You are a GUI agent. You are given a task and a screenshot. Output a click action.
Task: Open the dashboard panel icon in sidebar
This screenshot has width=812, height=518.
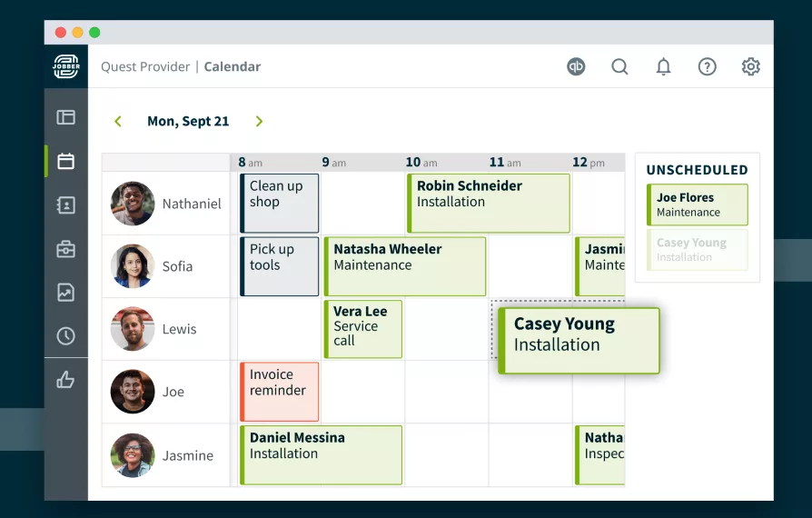pos(65,117)
